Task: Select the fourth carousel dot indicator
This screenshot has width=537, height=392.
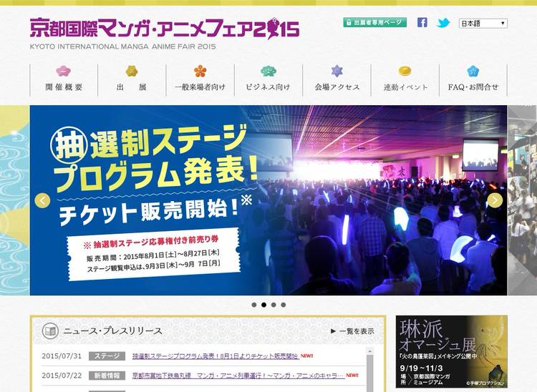Action: 284,305
